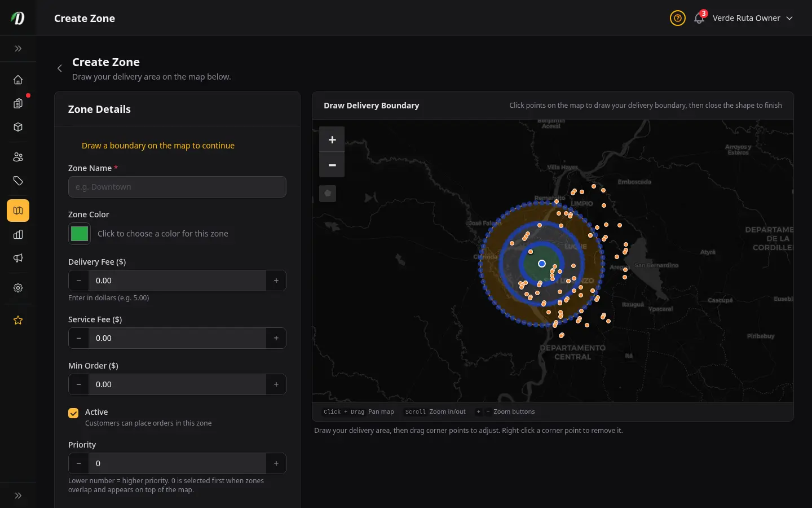Click the 'Draw a boundary on the map' warning
The height and width of the screenshot is (508, 812).
[158, 146]
